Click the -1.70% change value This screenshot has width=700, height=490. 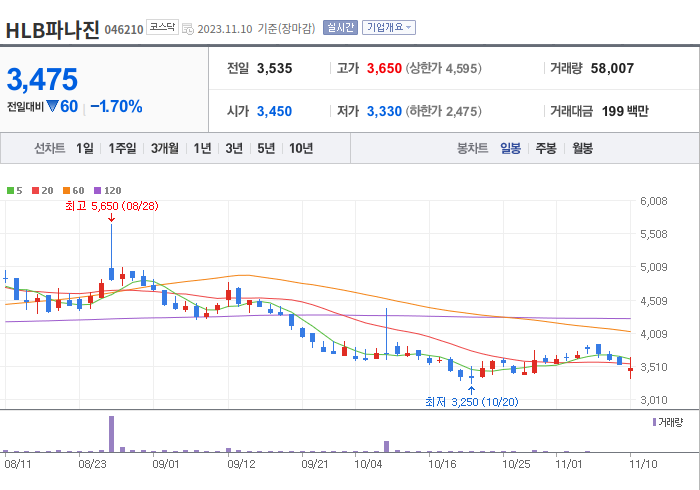coord(116,107)
